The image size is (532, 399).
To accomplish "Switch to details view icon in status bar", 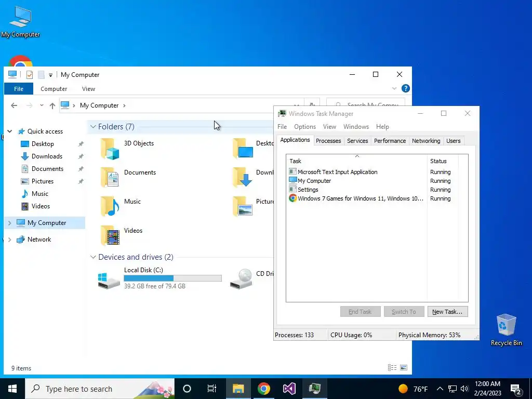I will coord(392,367).
